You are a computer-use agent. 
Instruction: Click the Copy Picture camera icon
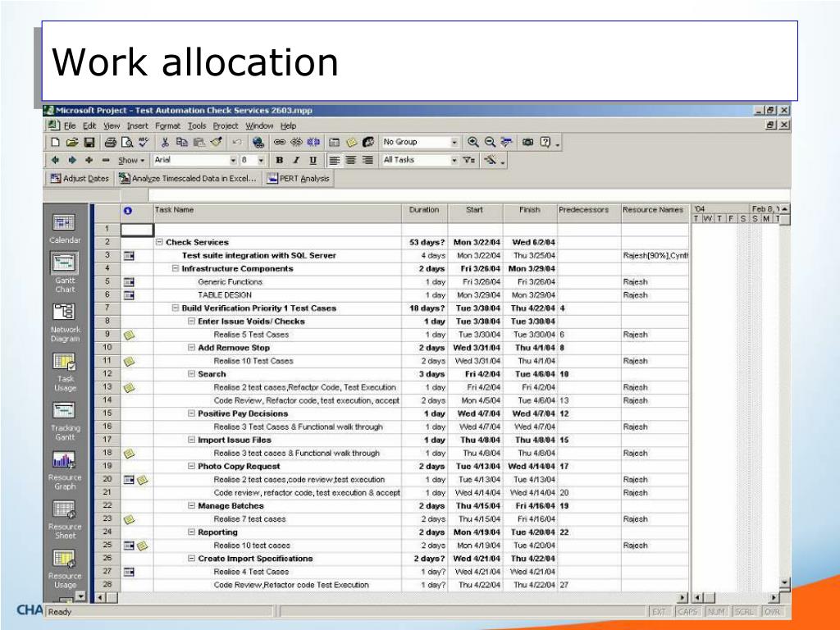(x=527, y=143)
